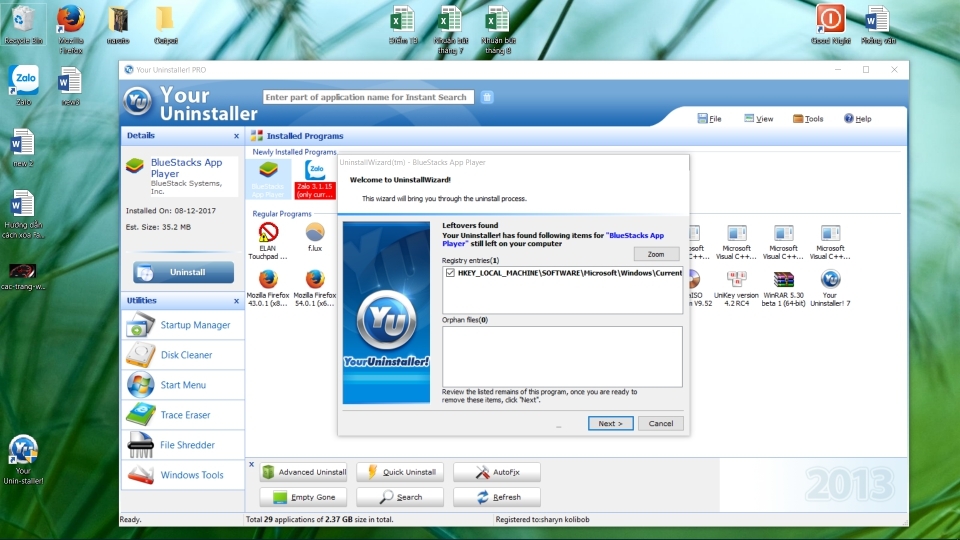Toggle the HKEY_LOCAL_MACHINE registry entry checkbox

tap(451, 272)
